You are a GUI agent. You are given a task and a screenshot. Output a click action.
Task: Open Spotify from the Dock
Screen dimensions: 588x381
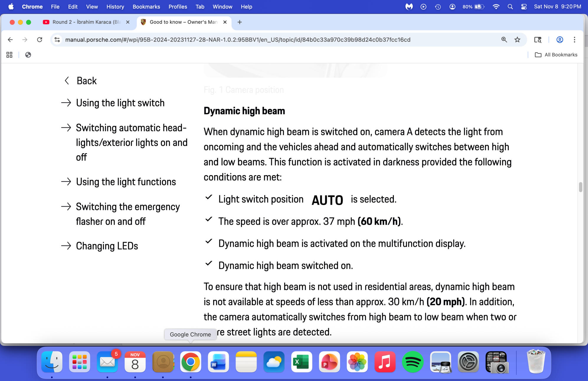click(x=413, y=362)
